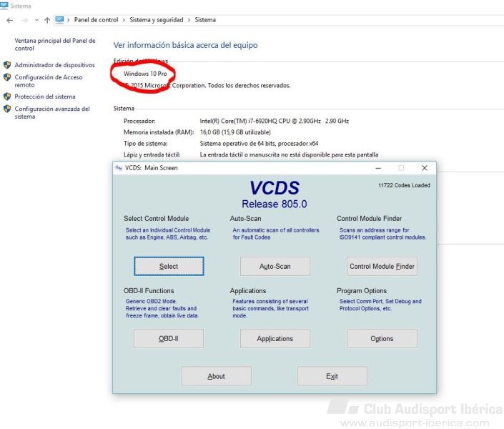This screenshot has height=429, width=504.
Task: Start an Auto-Scan in VCDS
Action: pos(275,266)
